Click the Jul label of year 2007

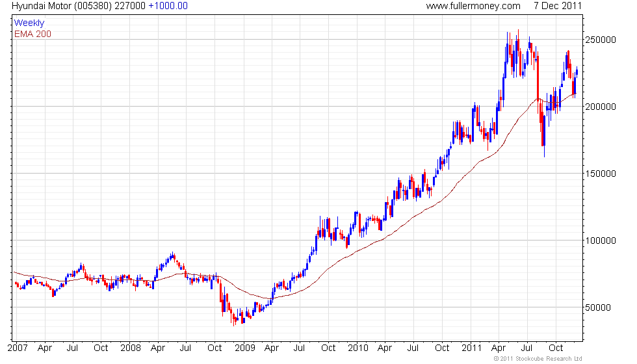click(x=72, y=348)
